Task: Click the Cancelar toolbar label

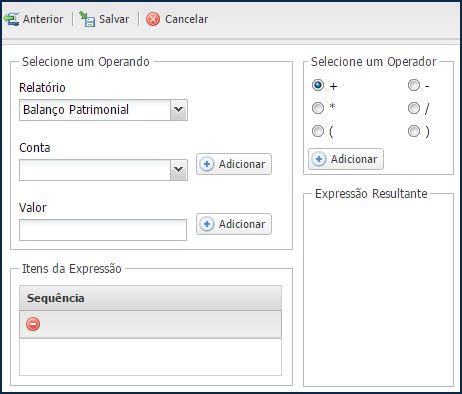Action: pyautogui.click(x=186, y=19)
